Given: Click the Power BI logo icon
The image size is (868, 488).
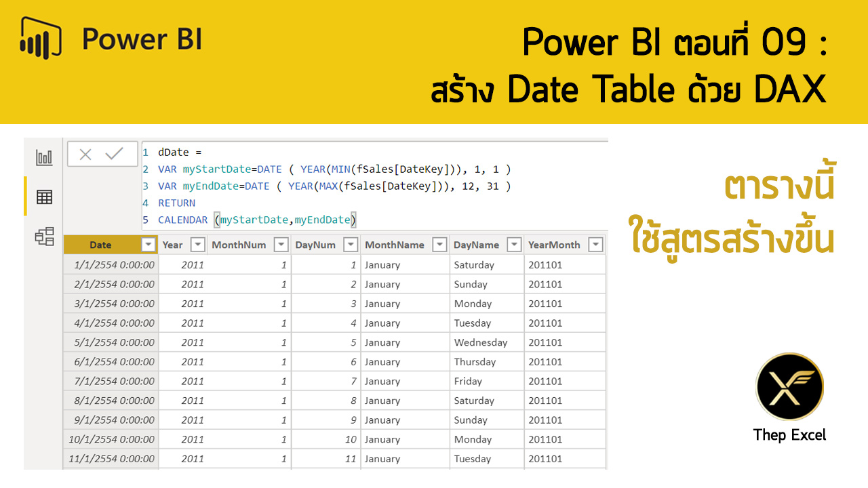Looking at the screenshot, I should tap(41, 39).
